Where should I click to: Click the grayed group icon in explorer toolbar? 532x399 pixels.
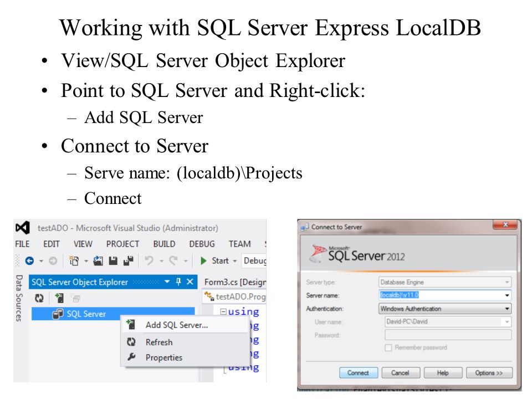(x=76, y=299)
